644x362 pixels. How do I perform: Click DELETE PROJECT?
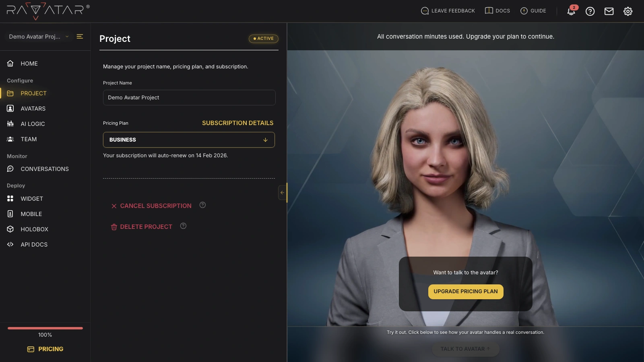click(142, 227)
